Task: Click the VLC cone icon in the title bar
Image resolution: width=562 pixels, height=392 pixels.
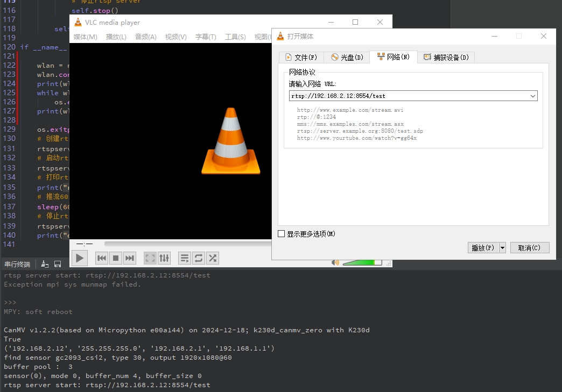Action: click(78, 22)
